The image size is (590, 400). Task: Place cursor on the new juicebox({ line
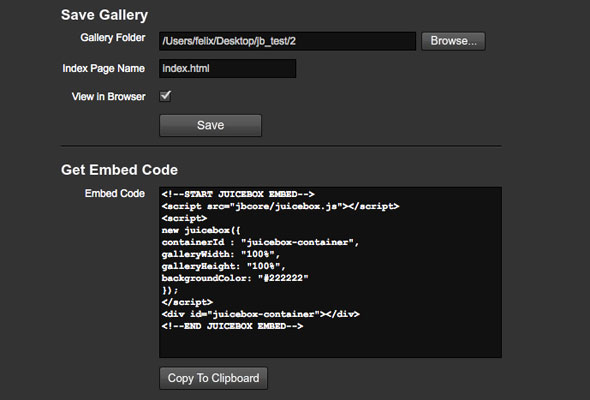click(201, 230)
